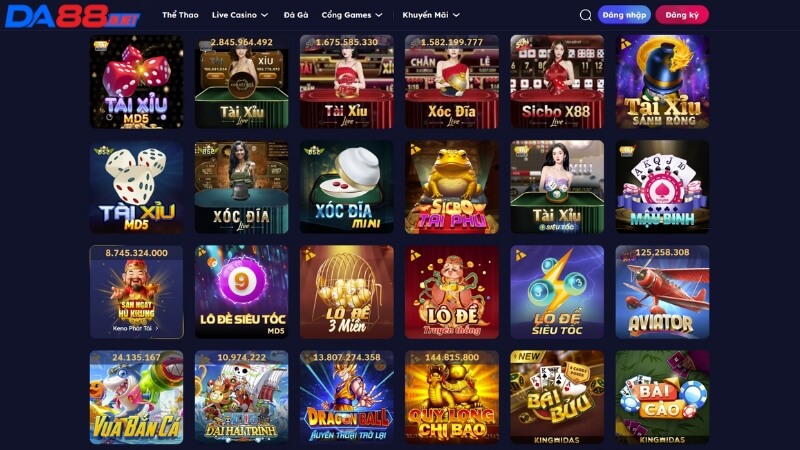The width and height of the screenshot is (800, 450).
Task: Go to Thể Thao menu
Action: click(180, 15)
